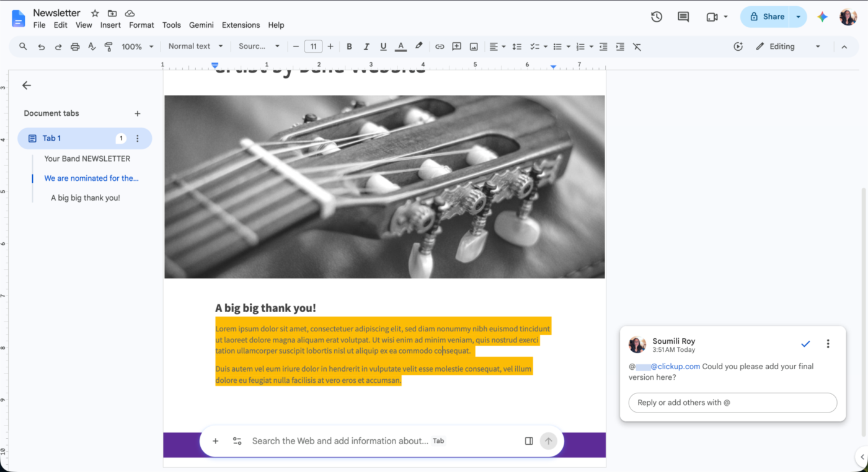Start a video call with Meet icon
Image resolution: width=868 pixels, height=472 pixels.
tap(712, 17)
